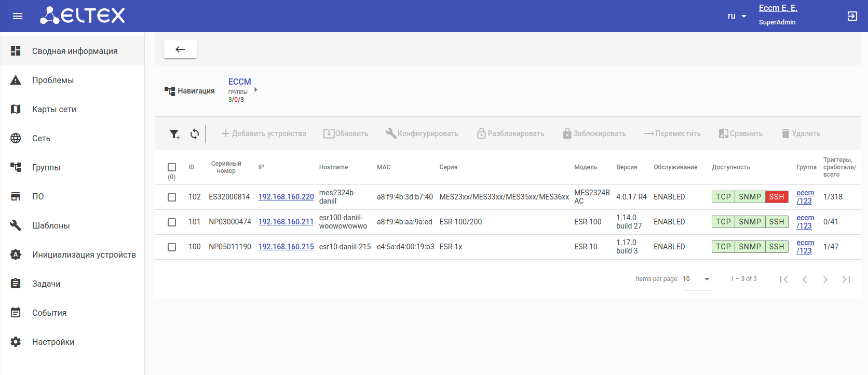Open Eccm E. E. user profile link

coord(778,8)
